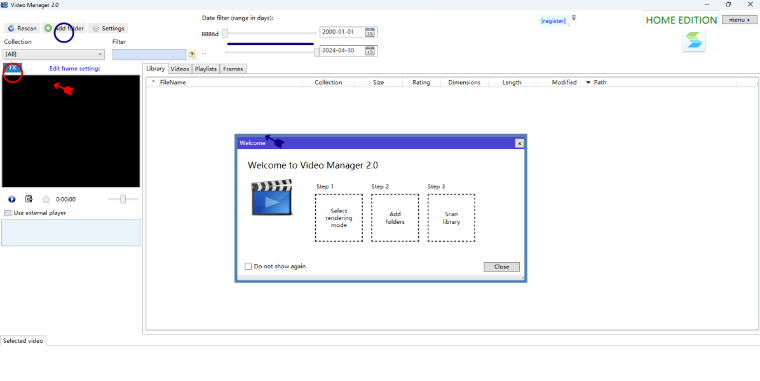This screenshot has height=381, width=760.
Task: Click the blue-green S logo icon
Action: coord(694,40)
